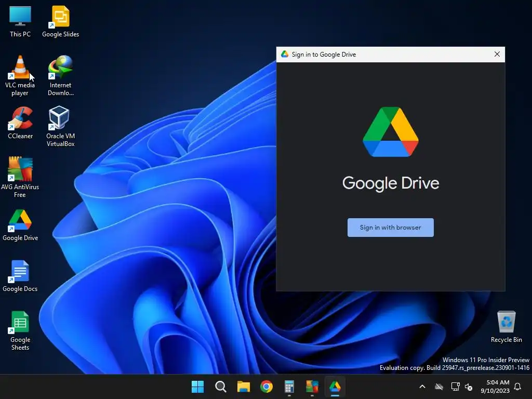The height and width of the screenshot is (399, 532).
Task: Select the Oracle VM VirtualBox desktop icon
Action: pos(60,127)
